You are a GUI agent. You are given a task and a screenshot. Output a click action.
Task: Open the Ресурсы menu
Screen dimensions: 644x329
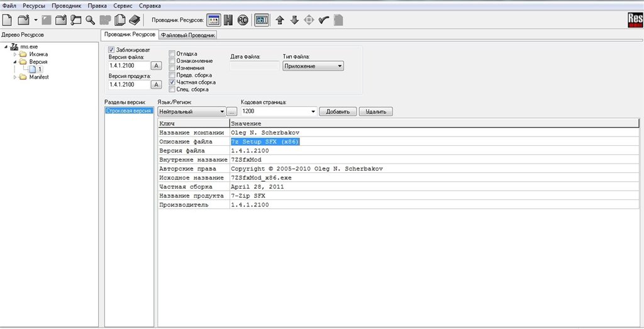click(x=34, y=6)
